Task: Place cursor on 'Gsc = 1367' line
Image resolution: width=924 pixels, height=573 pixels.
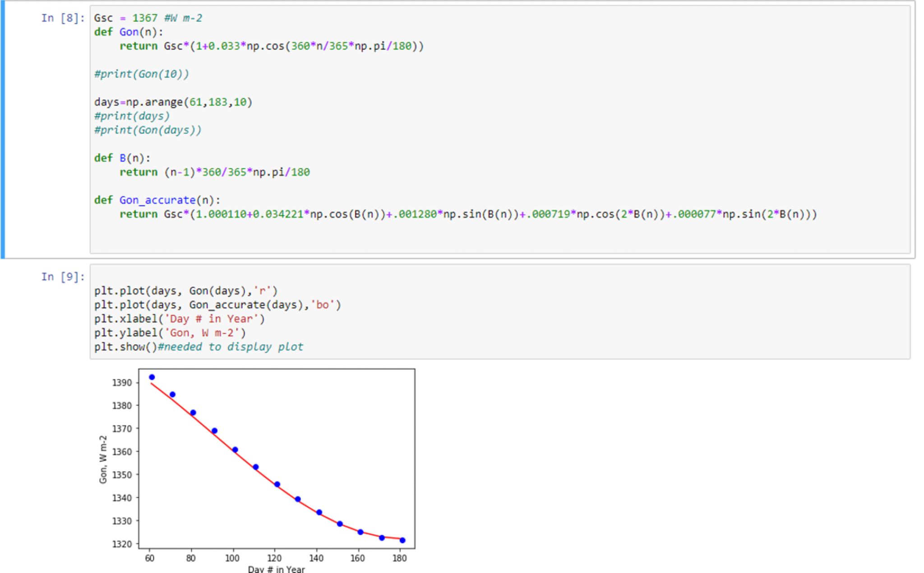Action: [148, 18]
